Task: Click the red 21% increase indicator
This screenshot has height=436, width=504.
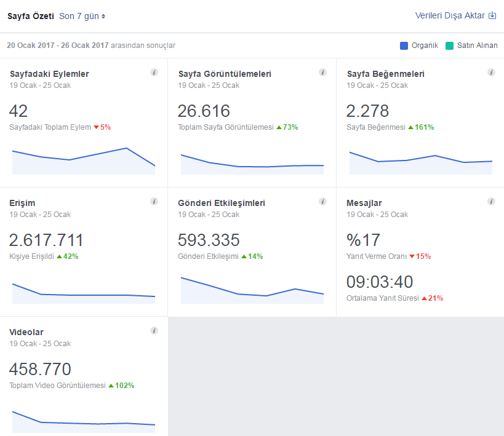Action: [x=433, y=298]
